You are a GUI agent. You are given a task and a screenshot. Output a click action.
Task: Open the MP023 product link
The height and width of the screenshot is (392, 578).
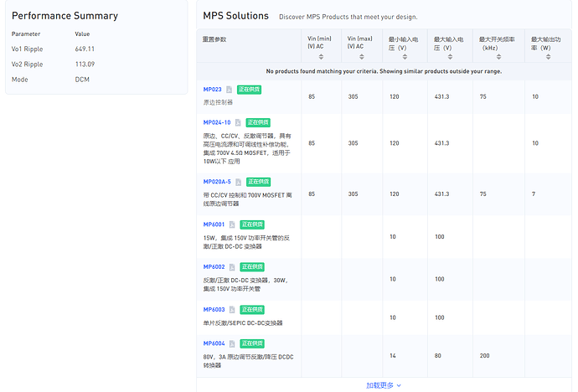212,90
